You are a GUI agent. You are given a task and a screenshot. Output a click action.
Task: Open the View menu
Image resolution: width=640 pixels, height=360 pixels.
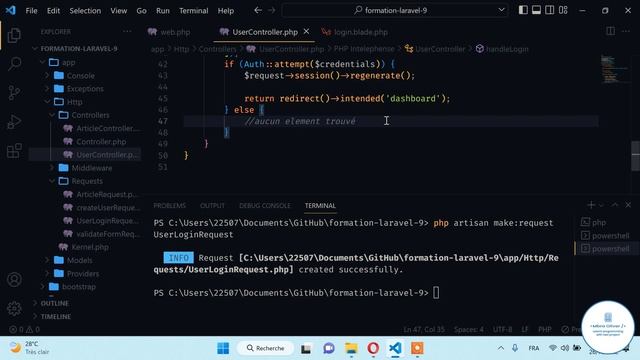coord(118,11)
